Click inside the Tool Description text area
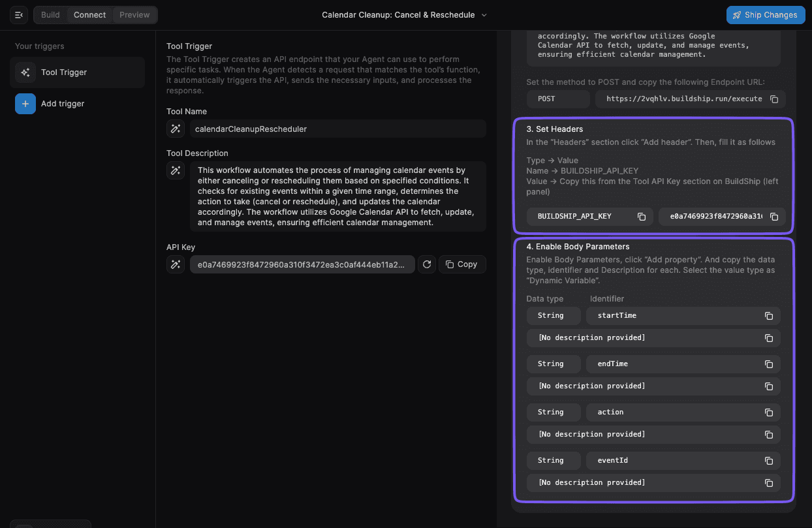 pyautogui.click(x=338, y=196)
